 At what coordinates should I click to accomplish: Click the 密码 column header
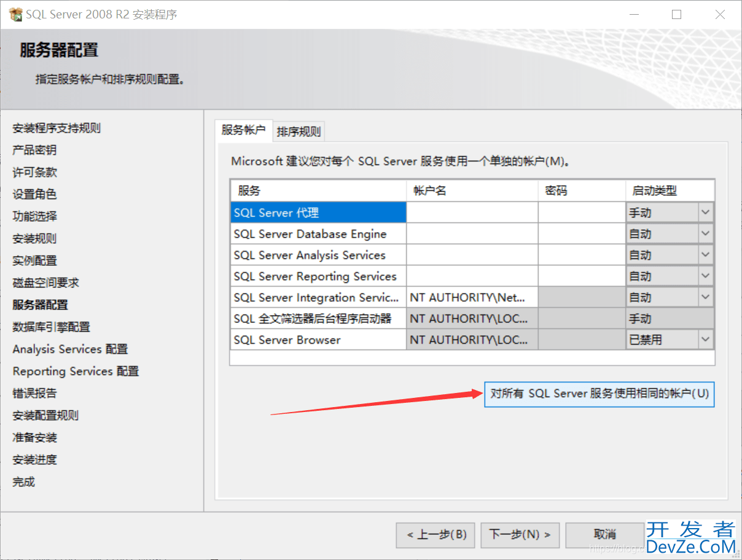582,190
